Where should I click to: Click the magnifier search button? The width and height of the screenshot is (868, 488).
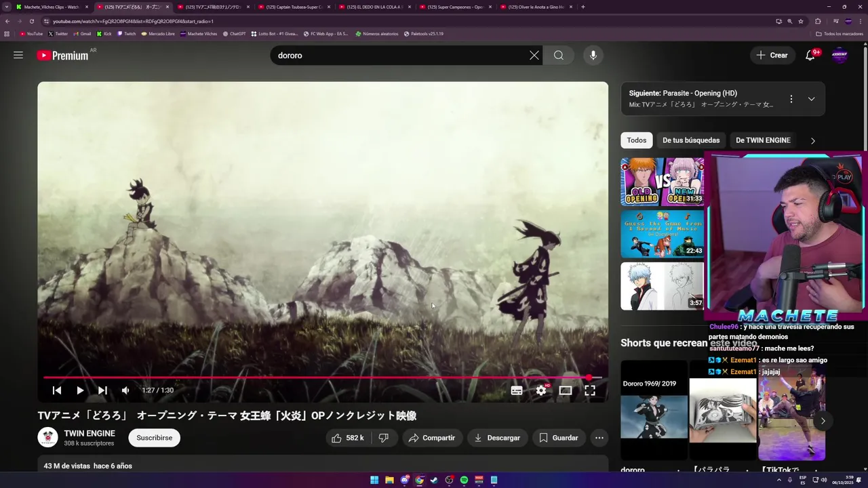559,56
